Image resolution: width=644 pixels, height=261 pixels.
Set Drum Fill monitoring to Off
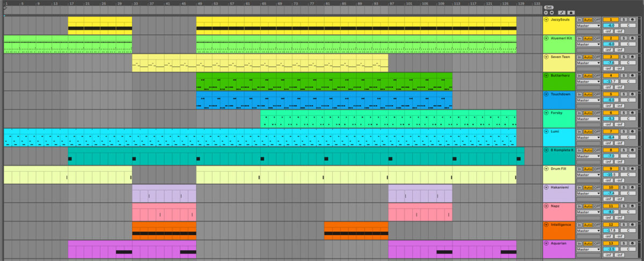click(597, 169)
